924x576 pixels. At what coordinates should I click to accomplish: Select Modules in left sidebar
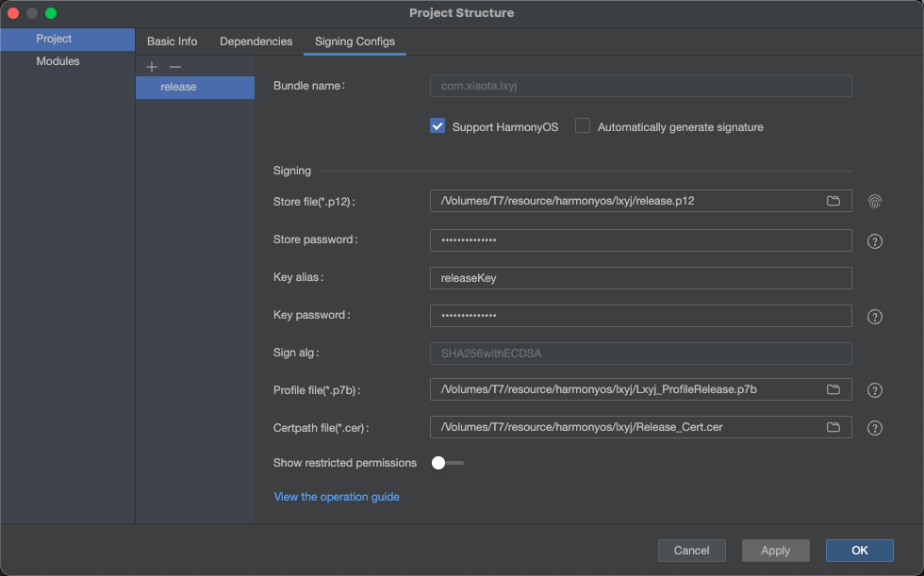coord(58,61)
